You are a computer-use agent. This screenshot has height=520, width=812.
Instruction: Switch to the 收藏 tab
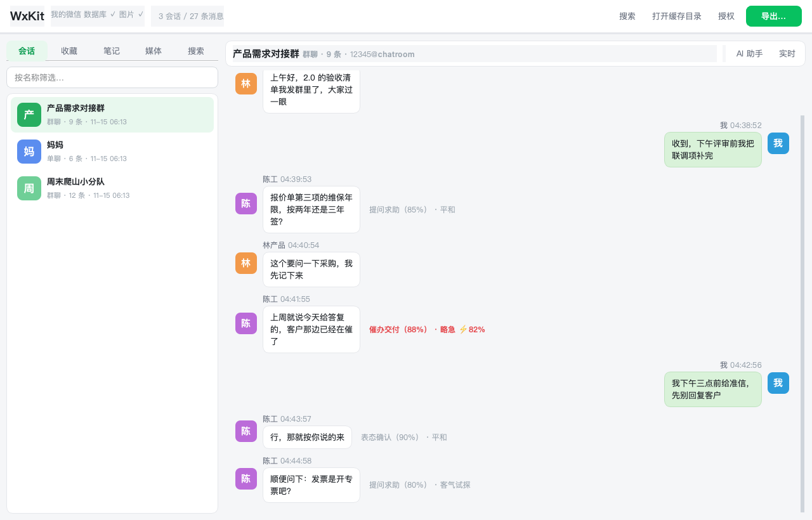pyautogui.click(x=69, y=51)
